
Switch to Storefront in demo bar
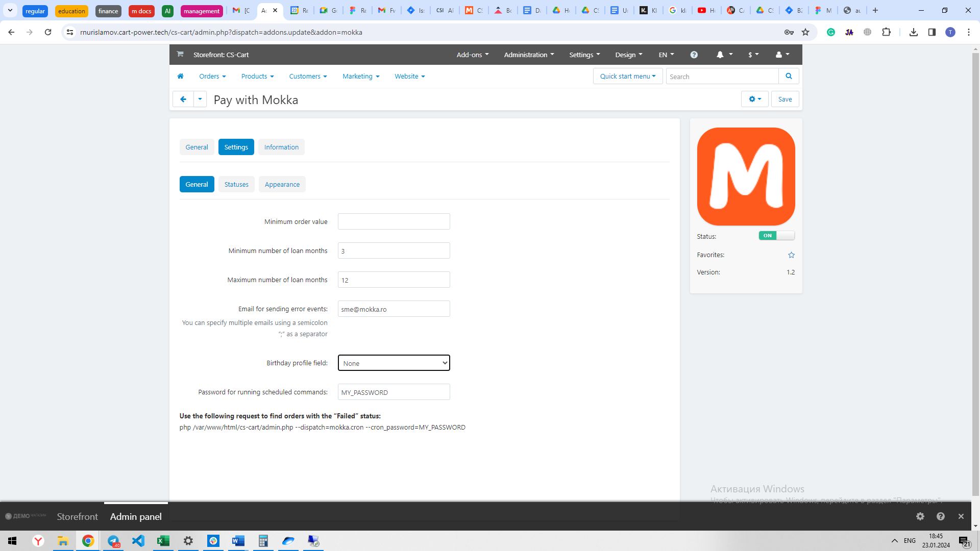(x=77, y=516)
